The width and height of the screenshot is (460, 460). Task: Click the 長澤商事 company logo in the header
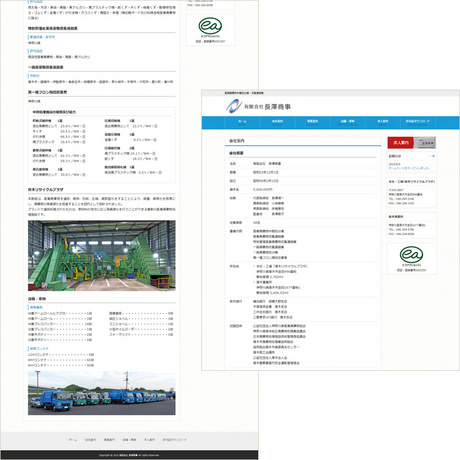tap(258, 107)
